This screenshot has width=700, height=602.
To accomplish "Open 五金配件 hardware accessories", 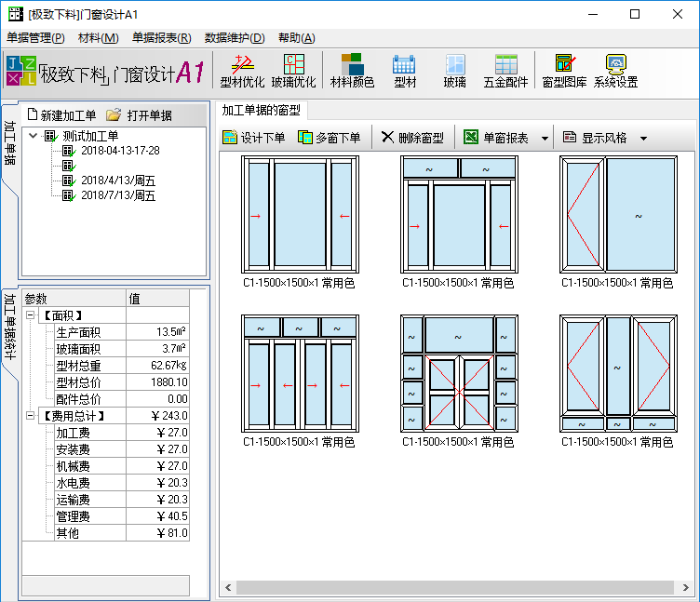I will click(x=505, y=72).
